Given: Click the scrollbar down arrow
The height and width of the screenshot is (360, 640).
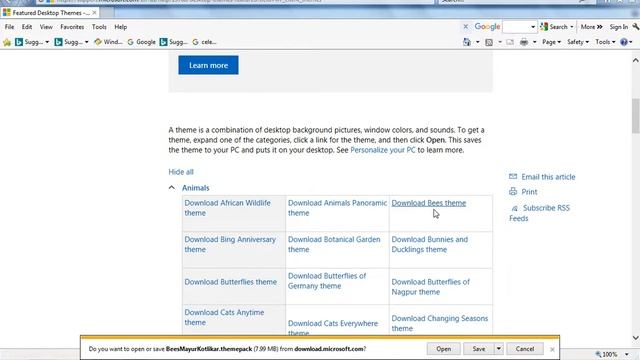Looking at the screenshot, I should [x=636, y=338].
